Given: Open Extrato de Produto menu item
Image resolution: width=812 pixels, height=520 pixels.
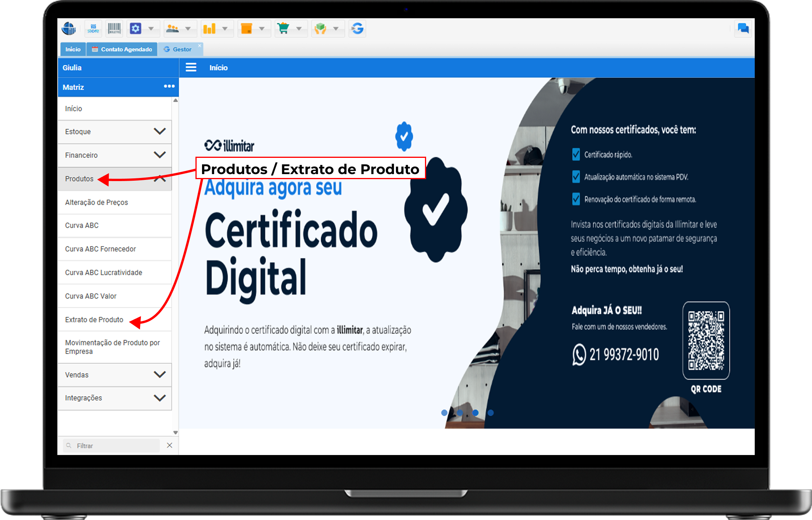Looking at the screenshot, I should tap(94, 320).
